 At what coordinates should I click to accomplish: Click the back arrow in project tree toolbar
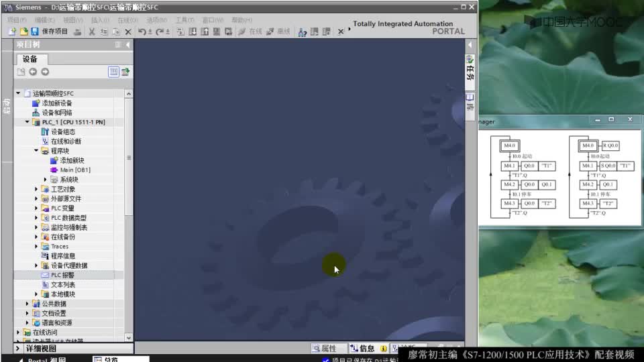coord(33,72)
